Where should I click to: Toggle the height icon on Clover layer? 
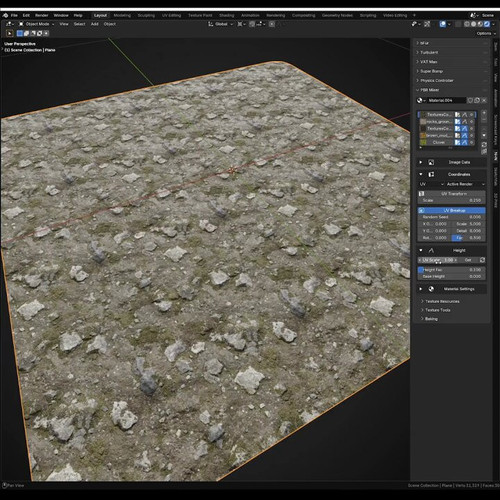tap(465, 142)
